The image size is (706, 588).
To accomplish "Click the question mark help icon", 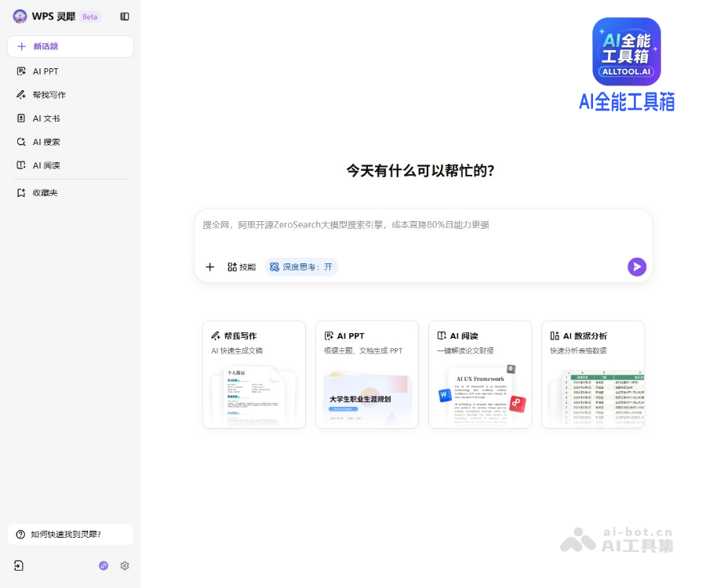I will click(x=20, y=534).
